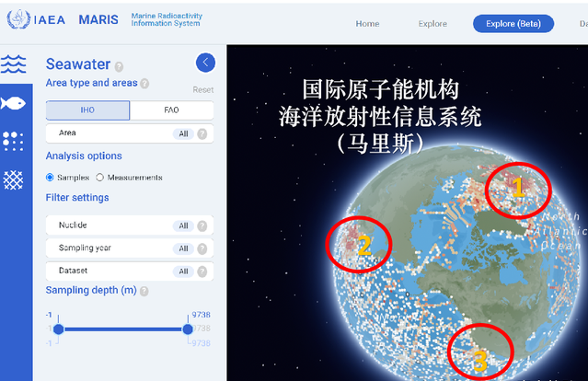Select the Seawater waves sidebar icon
This screenshot has width=588, height=381.
[14, 64]
